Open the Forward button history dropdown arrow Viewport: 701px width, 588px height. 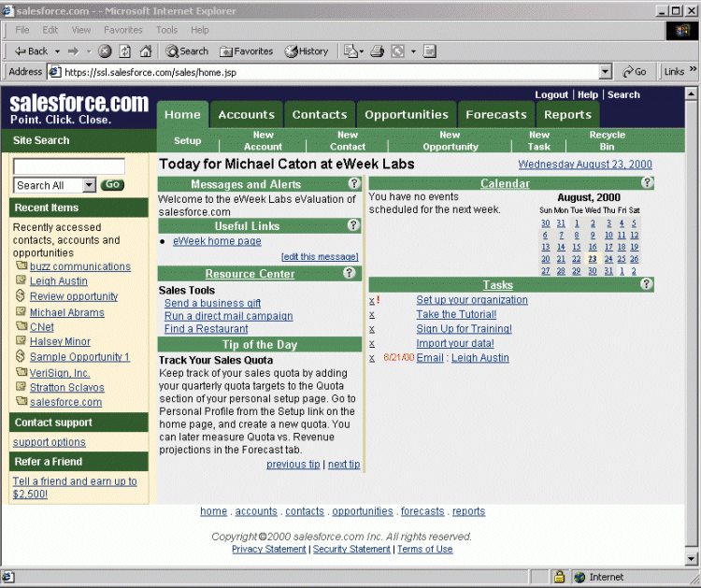pos(89,51)
